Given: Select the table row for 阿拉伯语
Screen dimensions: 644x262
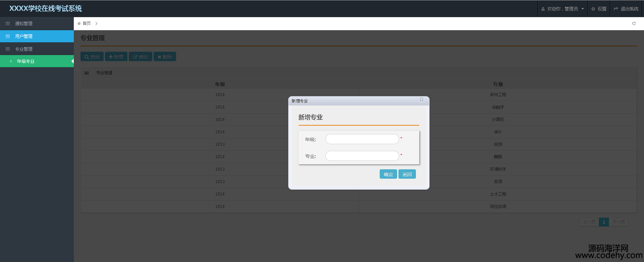Looking at the screenshot, I should (359, 207).
